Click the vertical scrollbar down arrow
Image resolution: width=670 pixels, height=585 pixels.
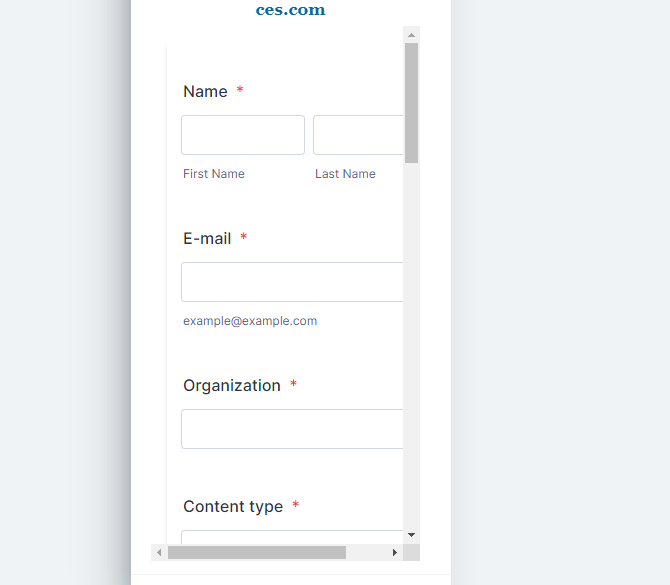(x=411, y=535)
